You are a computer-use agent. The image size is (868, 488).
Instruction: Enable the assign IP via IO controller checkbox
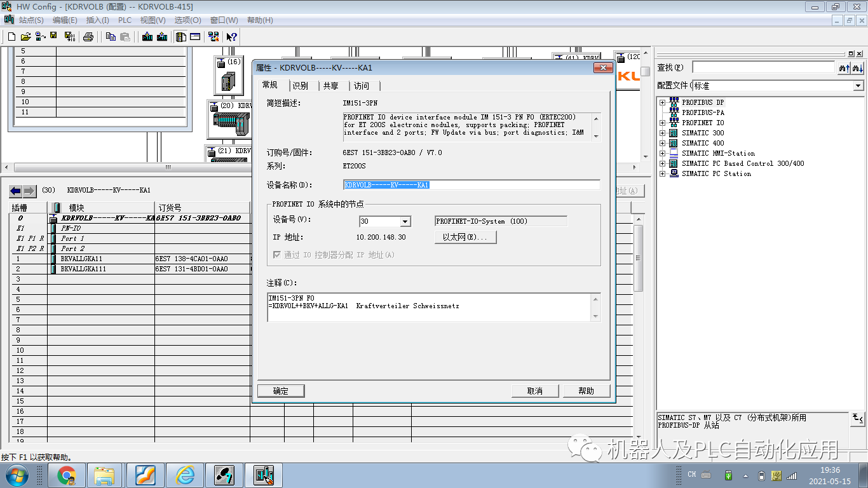click(x=278, y=255)
